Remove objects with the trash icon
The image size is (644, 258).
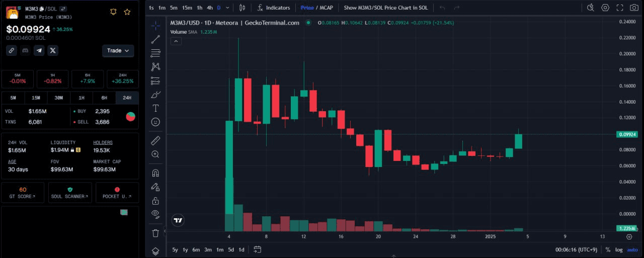point(155,233)
